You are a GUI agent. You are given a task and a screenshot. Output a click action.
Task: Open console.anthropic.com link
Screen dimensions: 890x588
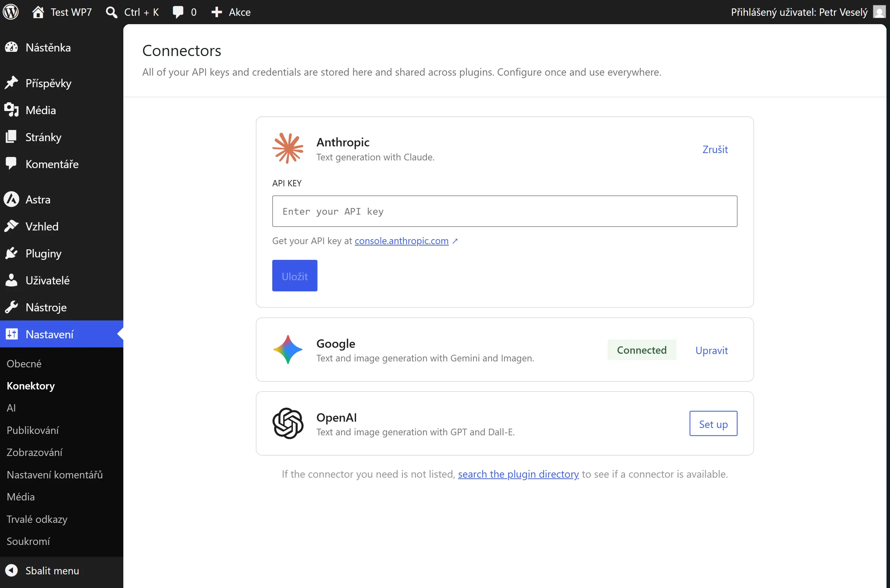402,241
